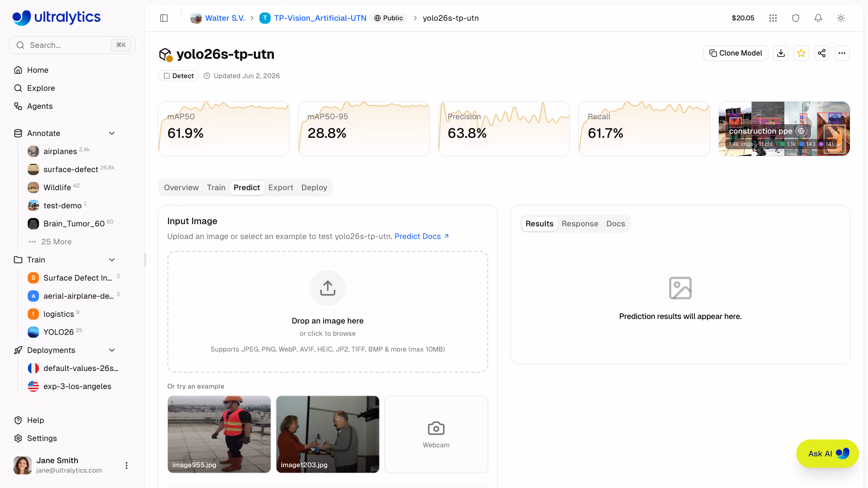Select example image955.jpg

[219, 435]
